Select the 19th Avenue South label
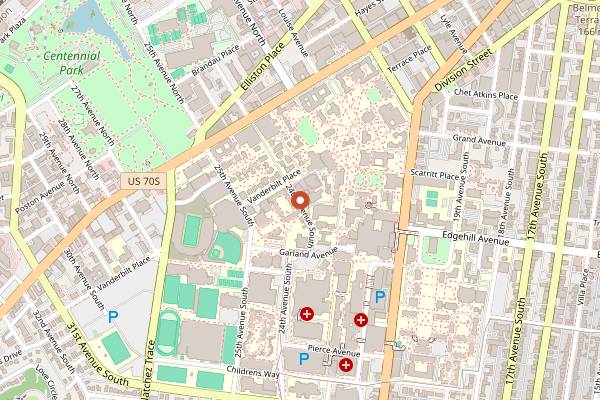The height and width of the screenshot is (400, 600). [461, 187]
